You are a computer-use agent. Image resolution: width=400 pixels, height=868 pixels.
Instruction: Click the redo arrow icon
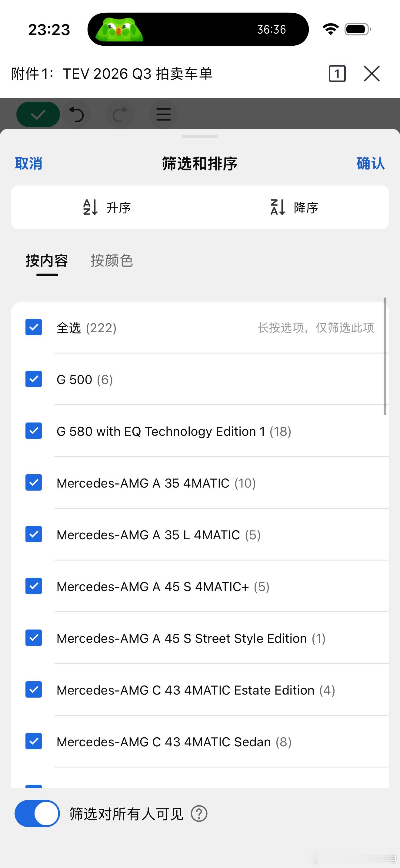pos(120,115)
